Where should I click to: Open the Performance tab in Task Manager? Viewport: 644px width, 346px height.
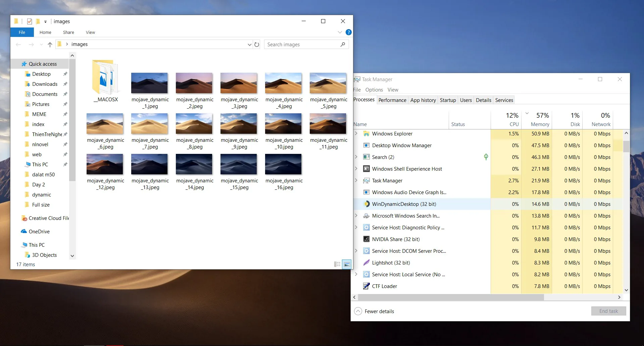[392, 100]
